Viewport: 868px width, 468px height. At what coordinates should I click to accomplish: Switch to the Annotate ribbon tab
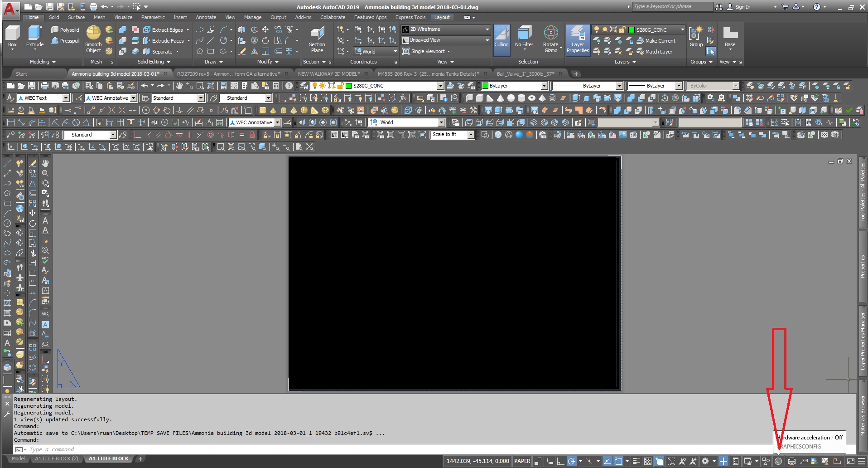[206, 17]
